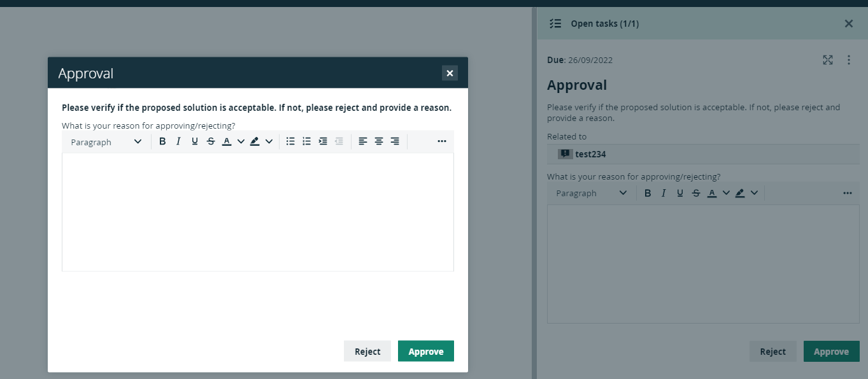Image resolution: width=868 pixels, height=379 pixels.
Task: Toggle Bold in the Approval dialog toolbar
Action: tap(162, 141)
